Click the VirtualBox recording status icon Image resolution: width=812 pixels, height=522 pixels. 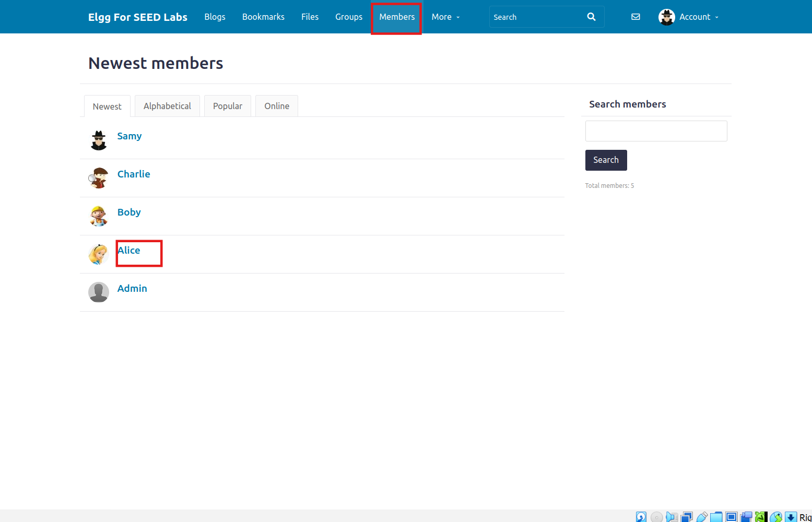(x=746, y=517)
